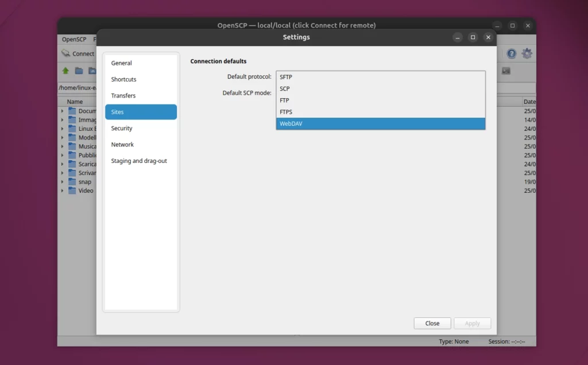
Task: Click the folder icon of the snap row
Action: tap(72, 182)
